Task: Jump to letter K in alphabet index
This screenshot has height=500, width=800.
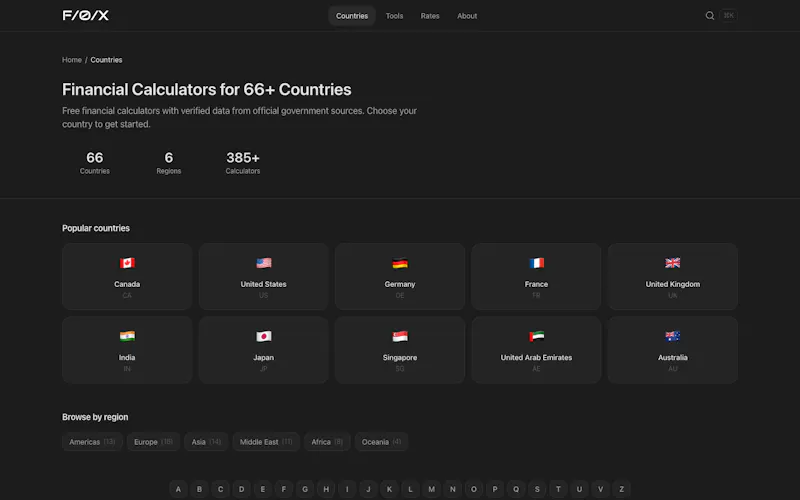Action: tap(389, 489)
